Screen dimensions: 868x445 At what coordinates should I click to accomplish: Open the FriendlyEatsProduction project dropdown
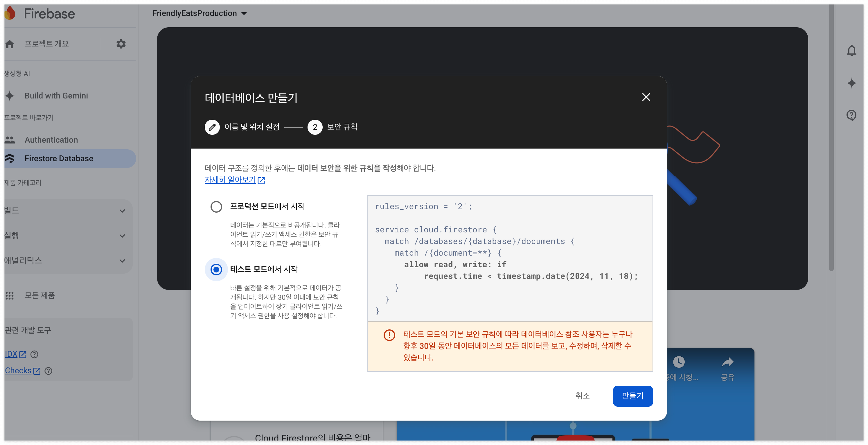(x=200, y=13)
